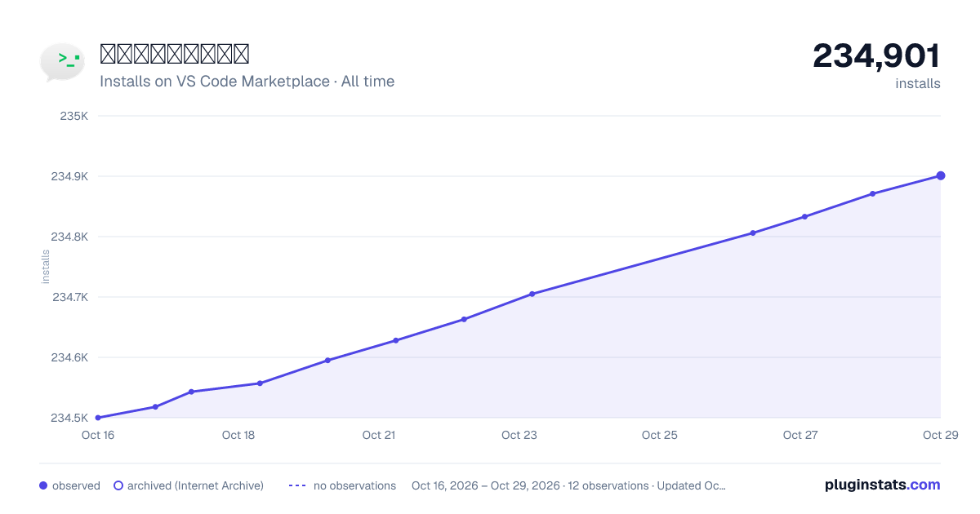
Task: Click the Oct 18 x-axis label
Action: click(x=238, y=435)
